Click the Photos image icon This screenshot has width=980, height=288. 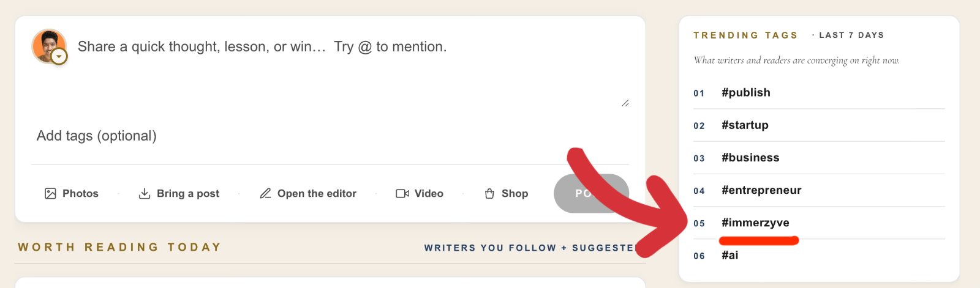[x=50, y=194]
